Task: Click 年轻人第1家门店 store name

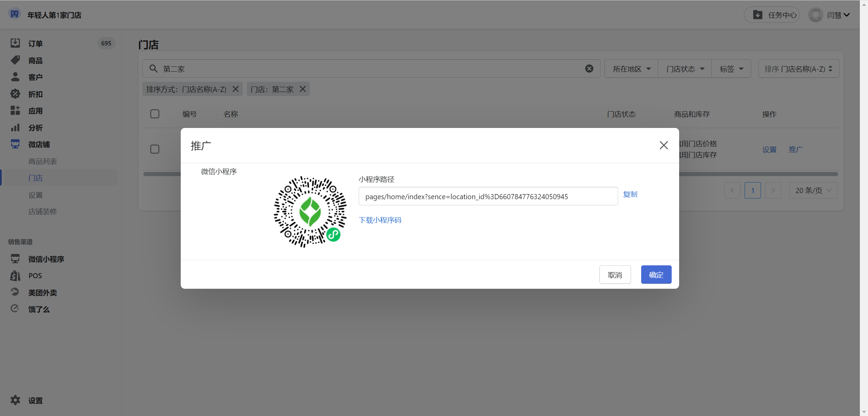Action: [54, 15]
